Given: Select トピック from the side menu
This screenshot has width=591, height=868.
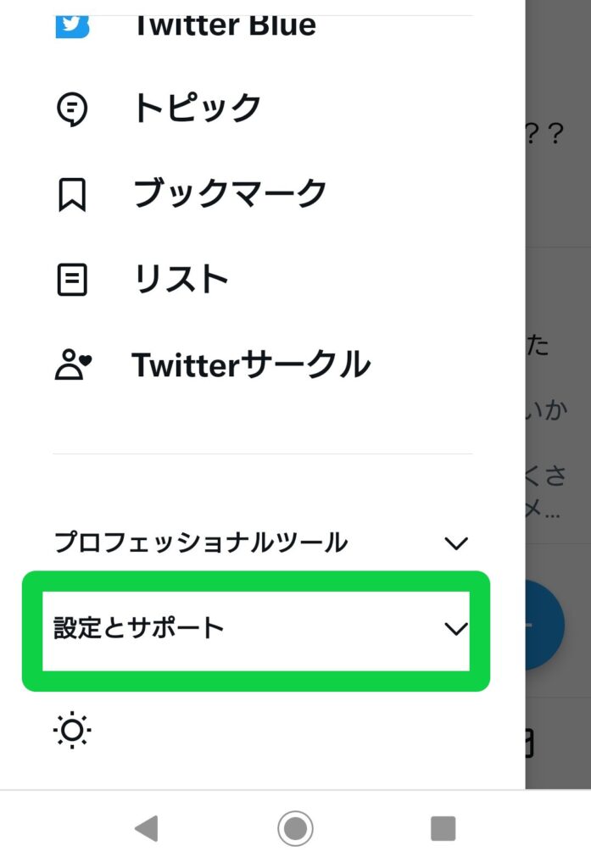Looking at the screenshot, I should pyautogui.click(x=197, y=108).
